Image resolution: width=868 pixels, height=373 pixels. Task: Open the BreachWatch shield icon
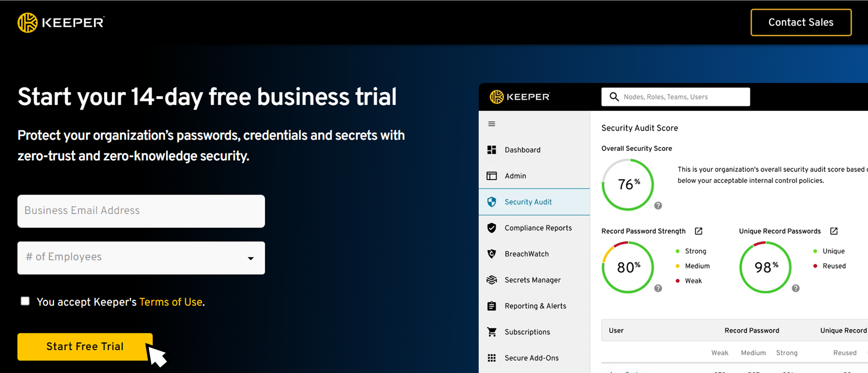[492, 254]
